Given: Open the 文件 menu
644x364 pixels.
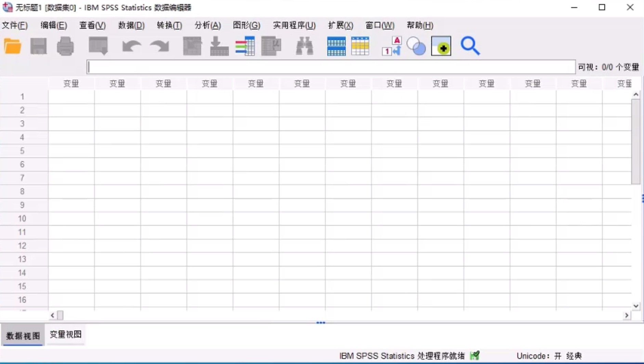Looking at the screenshot, I should 14,25.
